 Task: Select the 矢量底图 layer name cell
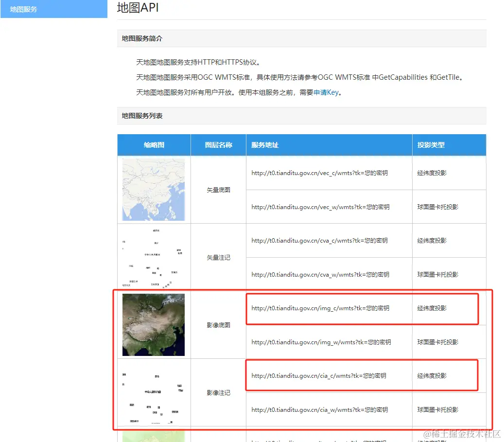click(218, 190)
